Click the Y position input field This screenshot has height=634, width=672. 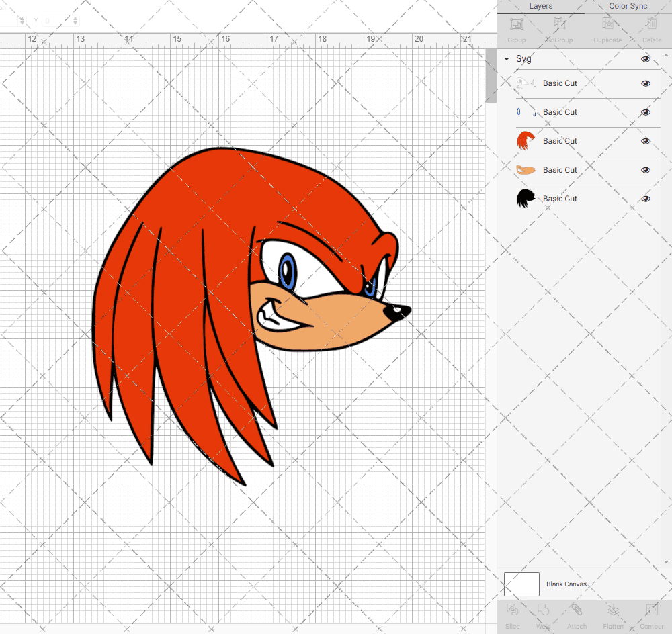pyautogui.click(x=56, y=21)
